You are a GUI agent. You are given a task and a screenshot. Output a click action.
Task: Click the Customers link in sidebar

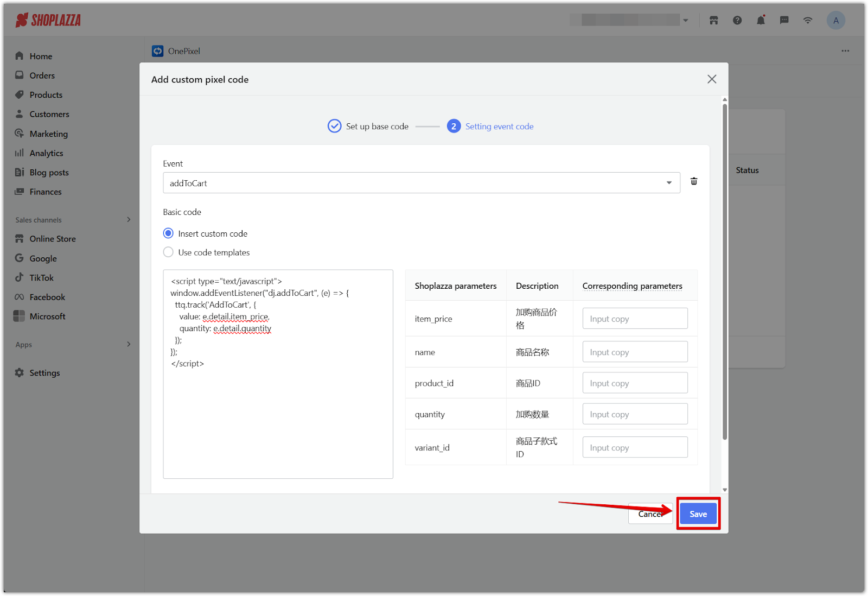point(49,114)
